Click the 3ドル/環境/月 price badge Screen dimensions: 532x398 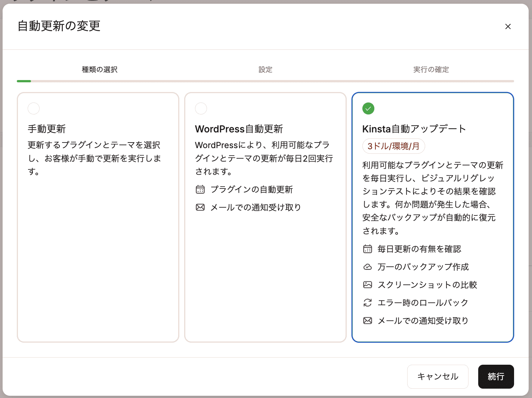393,146
